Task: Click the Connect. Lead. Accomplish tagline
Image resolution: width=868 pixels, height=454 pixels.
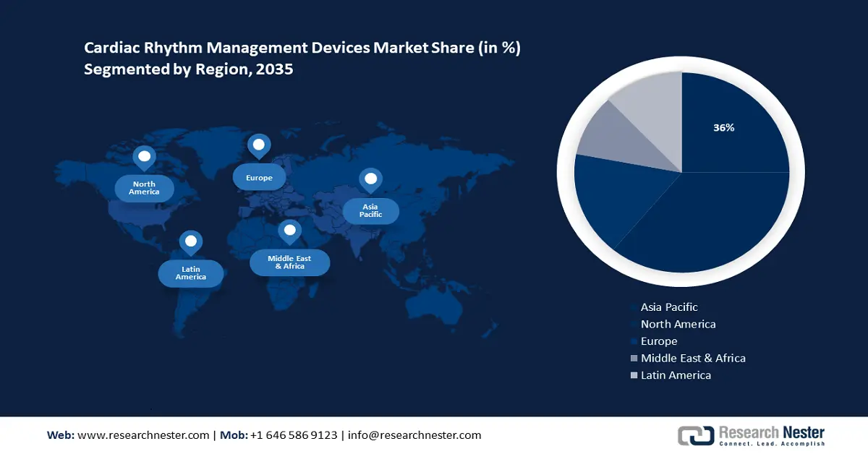Action: coord(771,443)
